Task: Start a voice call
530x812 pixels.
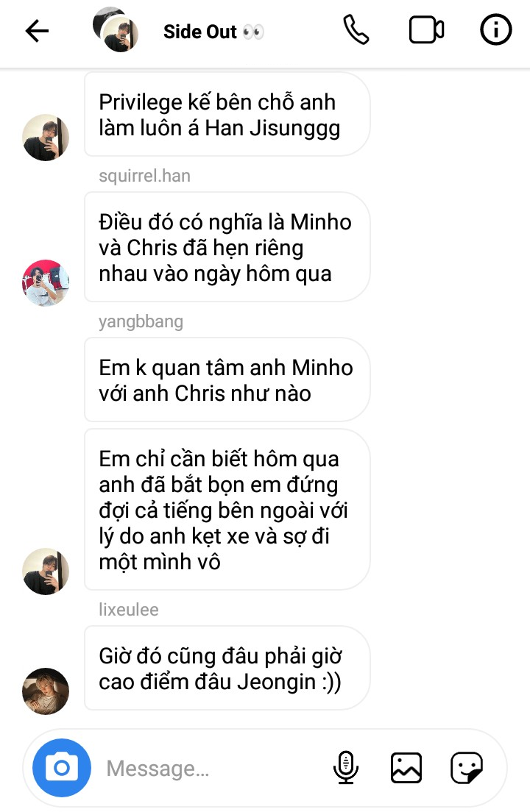Action: coord(356,30)
